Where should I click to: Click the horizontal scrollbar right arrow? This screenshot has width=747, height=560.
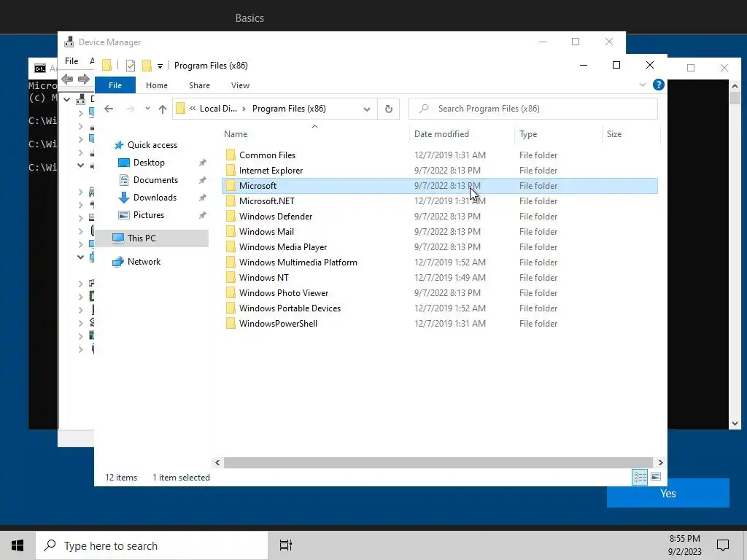pos(659,462)
